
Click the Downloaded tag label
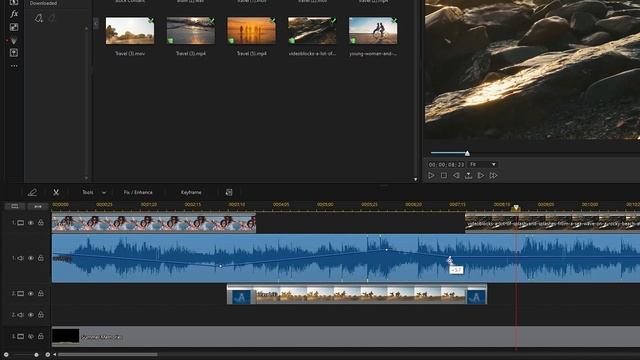[x=43, y=3]
